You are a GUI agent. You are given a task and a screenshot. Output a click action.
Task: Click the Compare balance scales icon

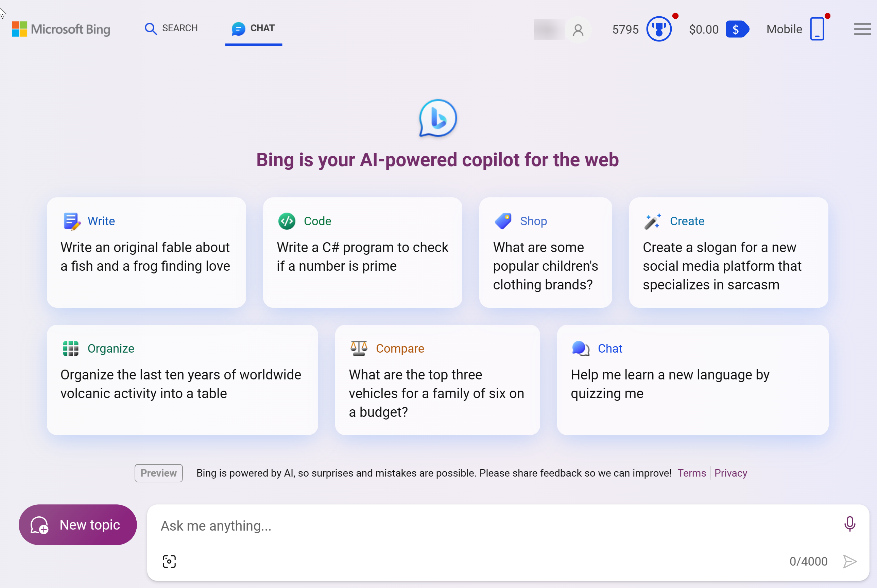coord(359,349)
